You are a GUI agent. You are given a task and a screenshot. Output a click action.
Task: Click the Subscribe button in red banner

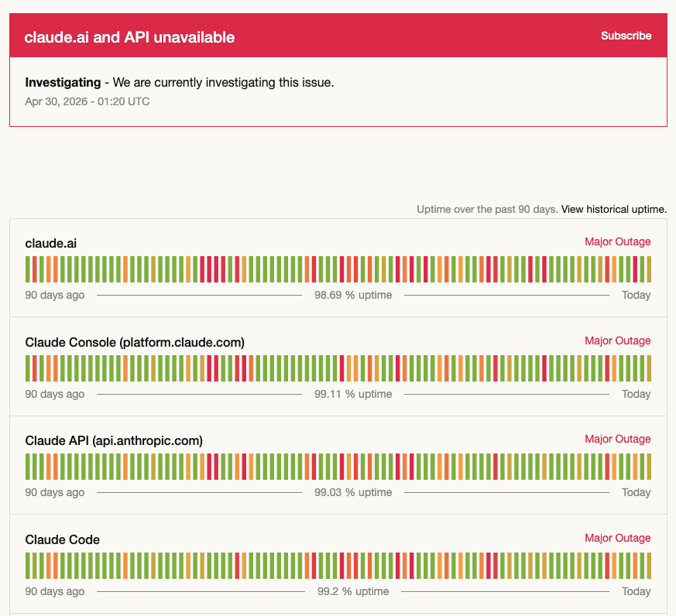[x=626, y=36]
